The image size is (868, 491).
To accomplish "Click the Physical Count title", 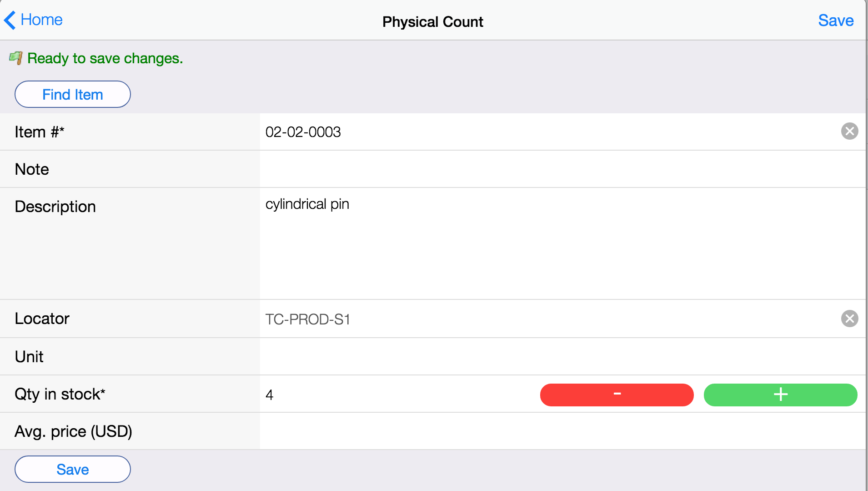I will click(433, 21).
